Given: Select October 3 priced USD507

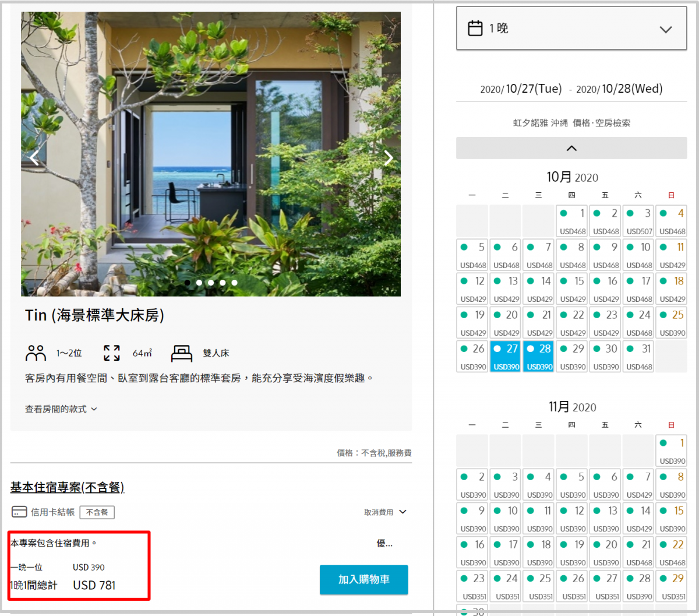Looking at the screenshot, I should [x=638, y=221].
